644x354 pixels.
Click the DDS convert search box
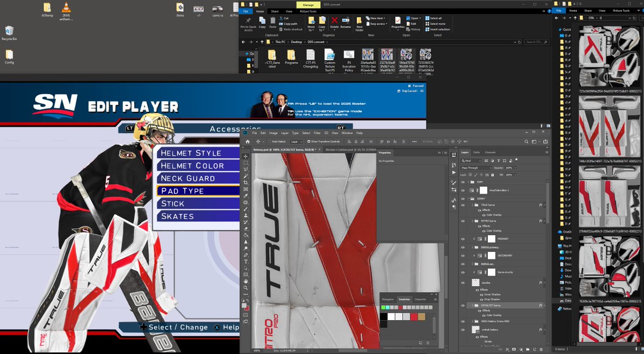(x=537, y=41)
